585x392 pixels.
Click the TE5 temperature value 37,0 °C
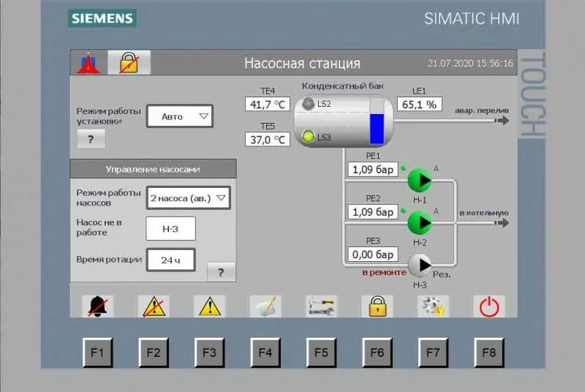tap(268, 140)
